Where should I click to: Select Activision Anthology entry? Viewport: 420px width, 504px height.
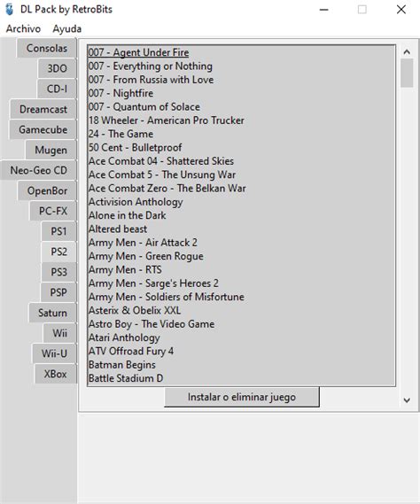point(241,202)
